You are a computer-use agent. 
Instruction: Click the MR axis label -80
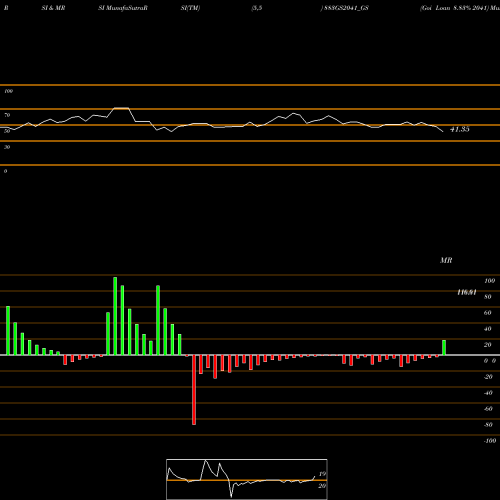click(x=488, y=425)
